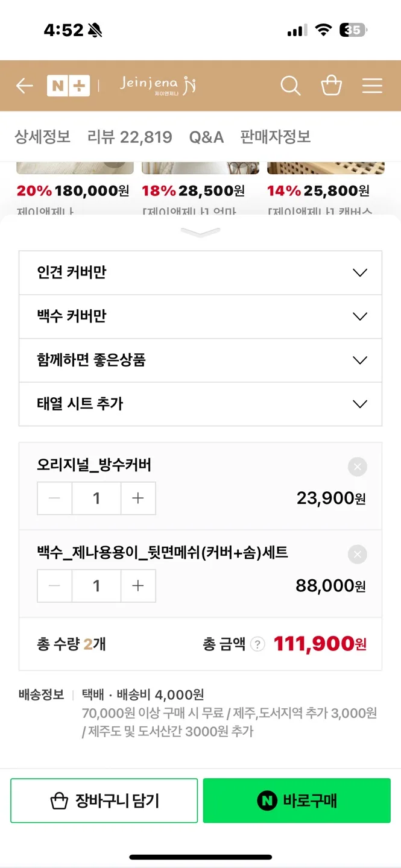Expand the 인견 커버만 dropdown
401x868 pixels.
tap(200, 272)
